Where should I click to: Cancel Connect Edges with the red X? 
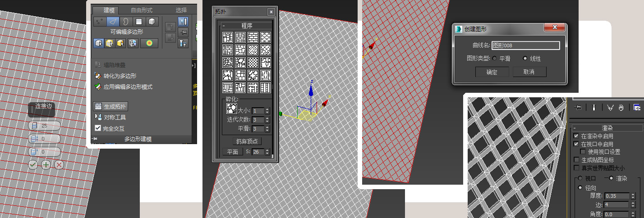pyautogui.click(x=59, y=165)
